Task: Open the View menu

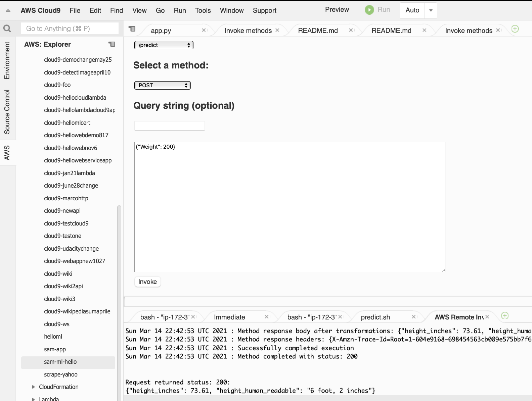Action: click(x=139, y=10)
